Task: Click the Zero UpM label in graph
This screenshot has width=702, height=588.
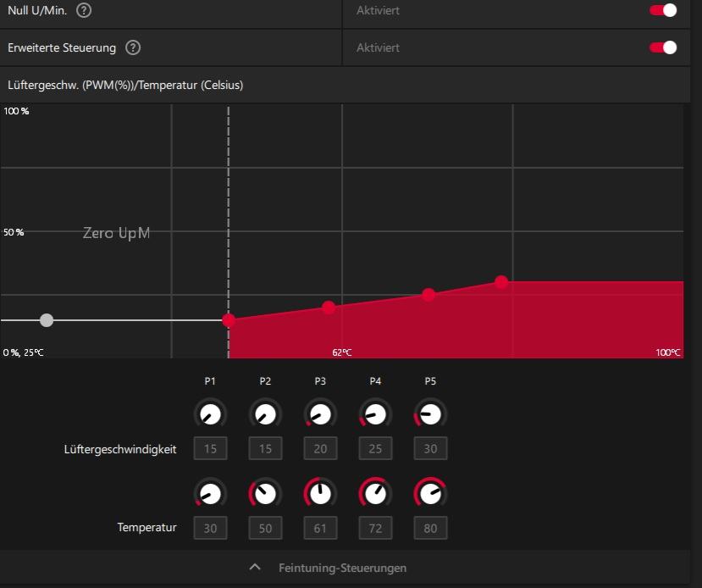Action: point(116,233)
